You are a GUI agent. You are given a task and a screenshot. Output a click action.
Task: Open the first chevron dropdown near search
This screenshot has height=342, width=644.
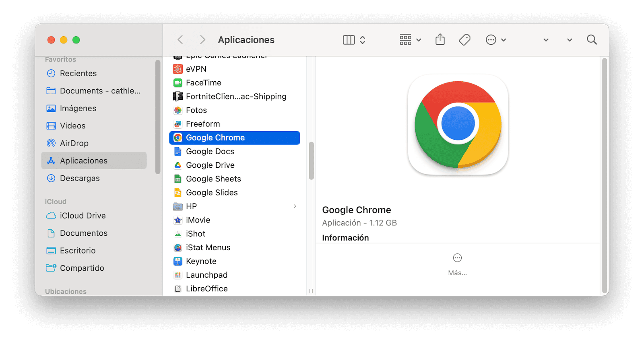[x=546, y=40]
